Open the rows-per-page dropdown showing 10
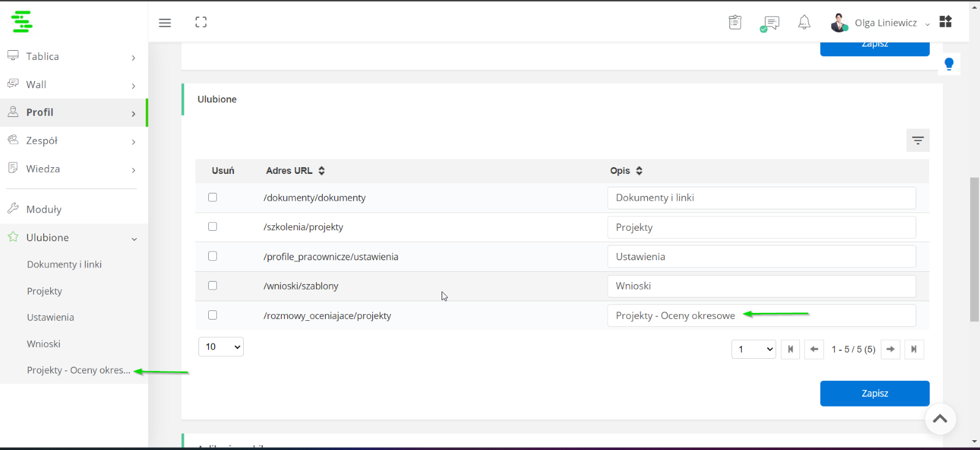 pyautogui.click(x=221, y=347)
